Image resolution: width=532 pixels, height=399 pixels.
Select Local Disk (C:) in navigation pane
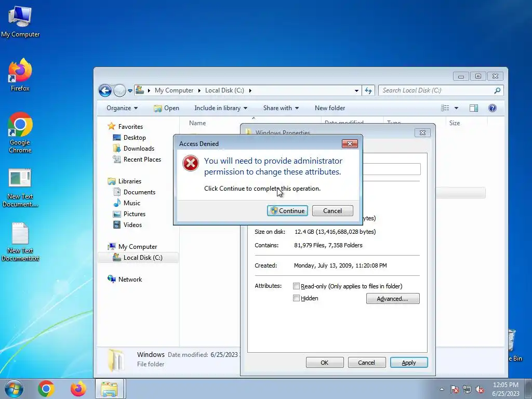[x=138, y=258]
